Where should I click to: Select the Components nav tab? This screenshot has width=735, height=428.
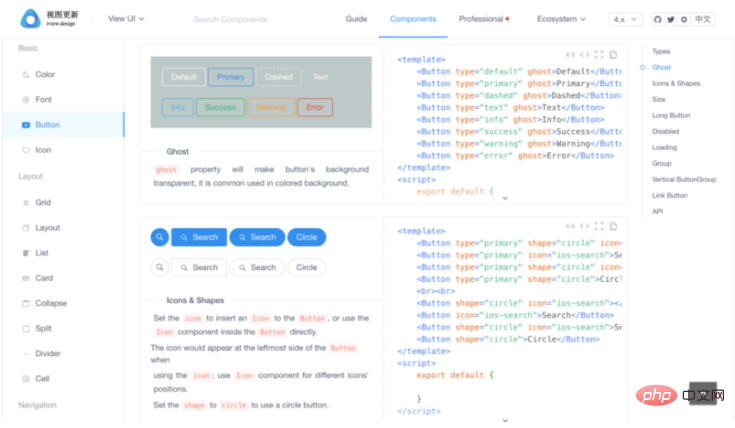pyautogui.click(x=413, y=19)
